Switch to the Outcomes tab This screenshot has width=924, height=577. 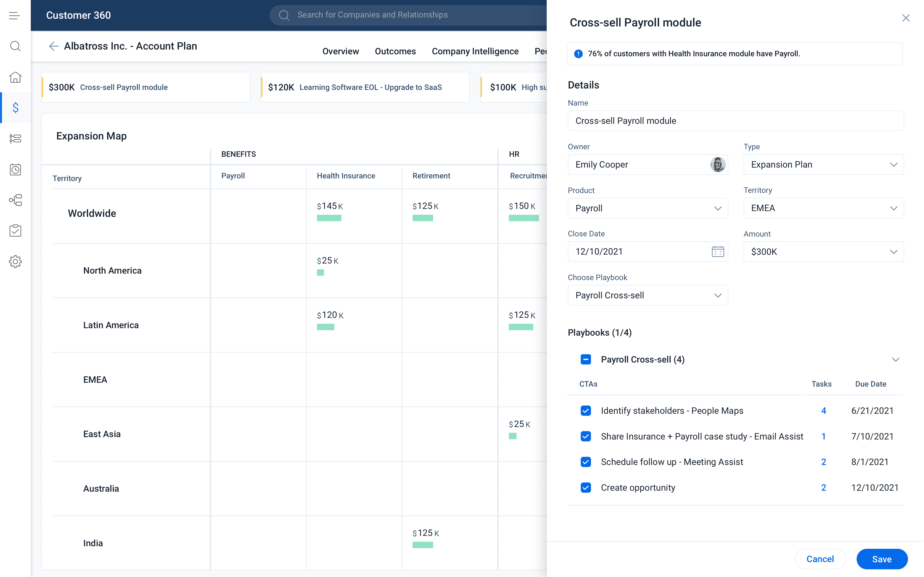click(x=395, y=51)
